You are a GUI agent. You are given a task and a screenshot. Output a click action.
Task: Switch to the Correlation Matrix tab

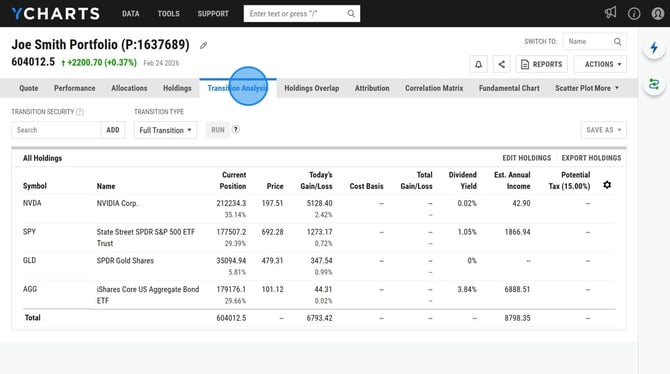(434, 88)
